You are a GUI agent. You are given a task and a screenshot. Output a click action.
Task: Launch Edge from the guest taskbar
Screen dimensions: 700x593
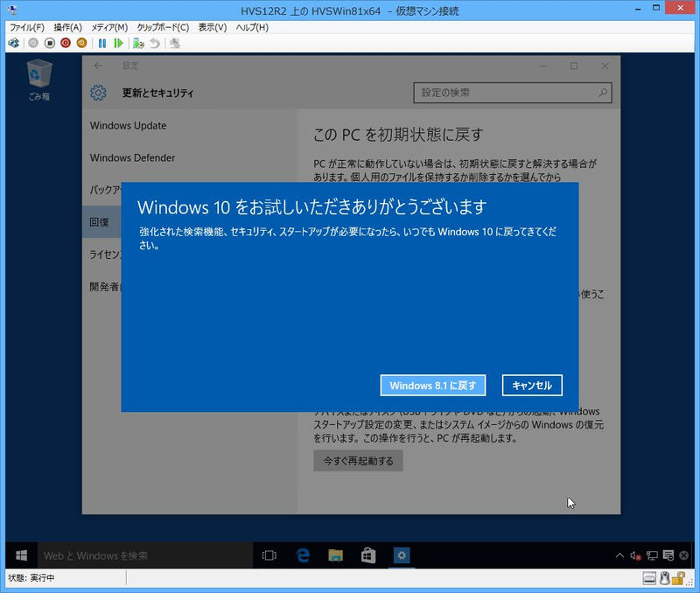coord(303,555)
